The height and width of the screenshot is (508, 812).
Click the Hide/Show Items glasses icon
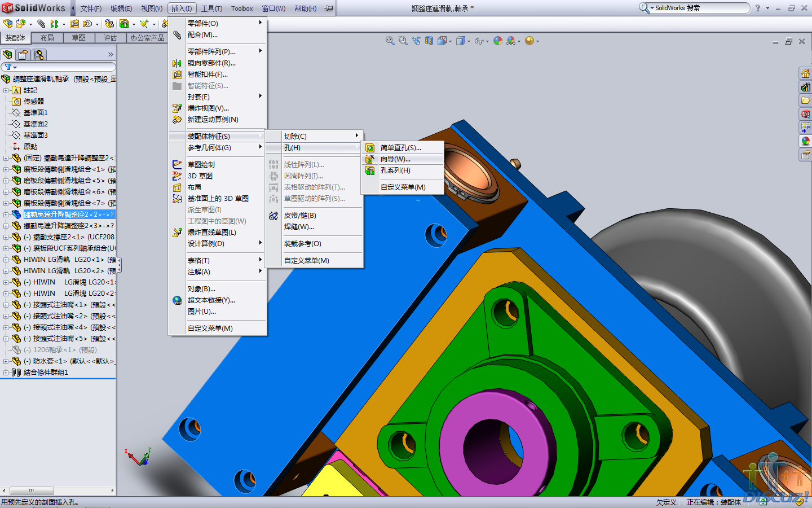click(x=479, y=41)
